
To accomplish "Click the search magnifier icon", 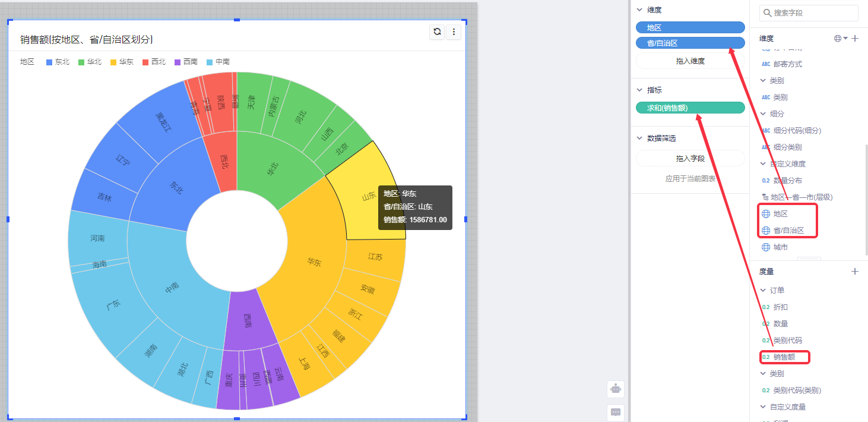I will click(x=768, y=13).
